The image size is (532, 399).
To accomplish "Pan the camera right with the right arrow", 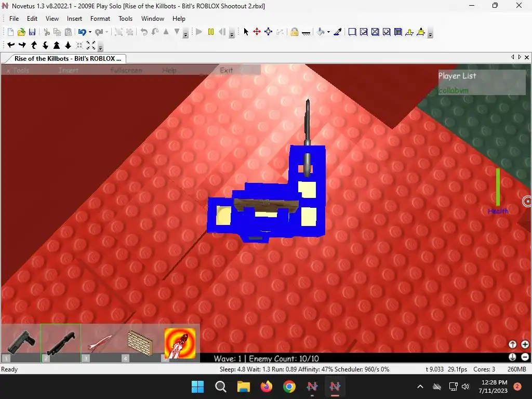I will pos(22,45).
